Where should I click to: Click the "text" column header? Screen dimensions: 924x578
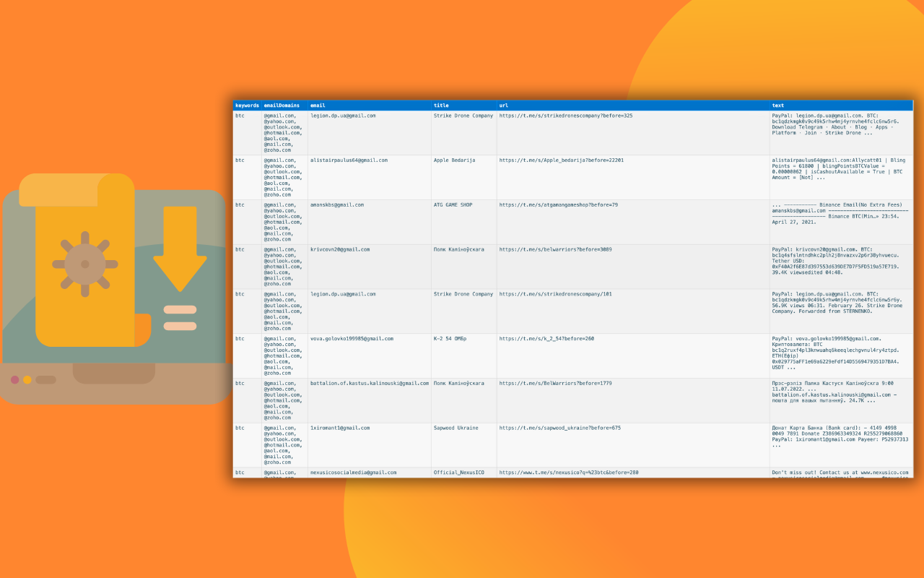point(841,105)
